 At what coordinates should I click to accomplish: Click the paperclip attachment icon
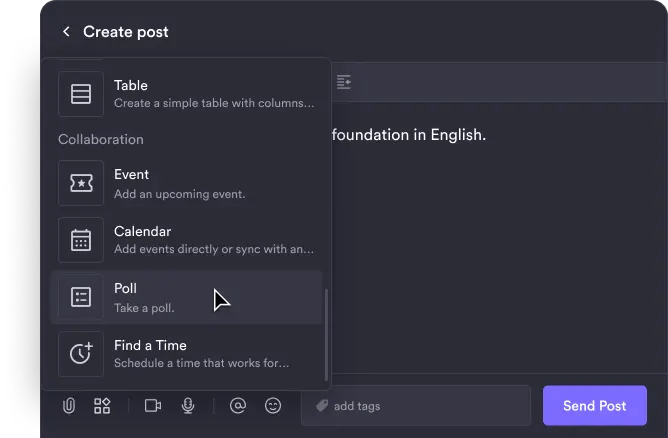pyautogui.click(x=69, y=406)
